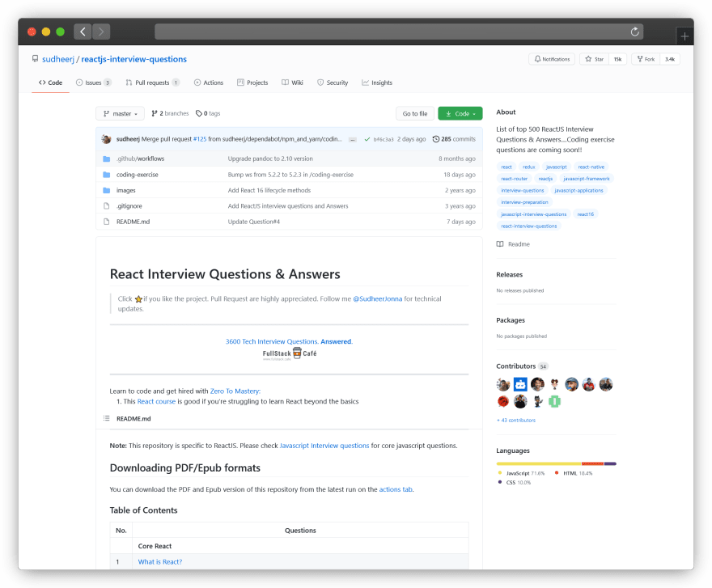
Task: Open the React course link
Action: coord(156,401)
